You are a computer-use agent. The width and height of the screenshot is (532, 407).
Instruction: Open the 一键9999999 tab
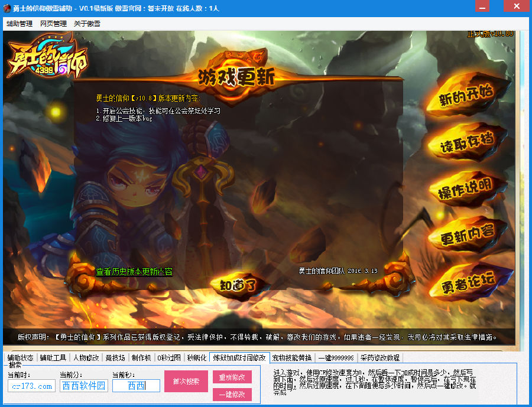(336, 357)
